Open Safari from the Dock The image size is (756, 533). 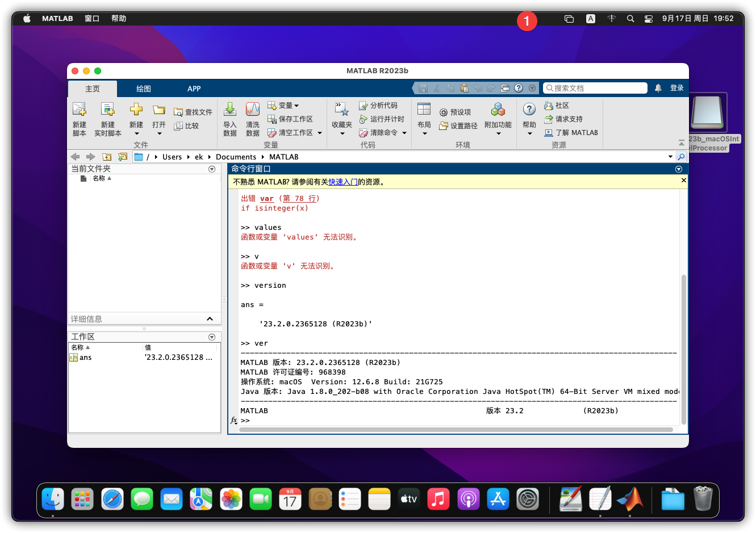click(112, 500)
